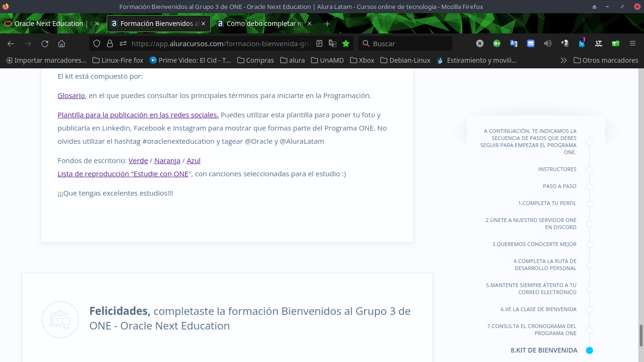This screenshot has width=644, height=362.
Task: Go to 7.CONSULTA EL CRONOGRAMA step
Action: [532, 330]
